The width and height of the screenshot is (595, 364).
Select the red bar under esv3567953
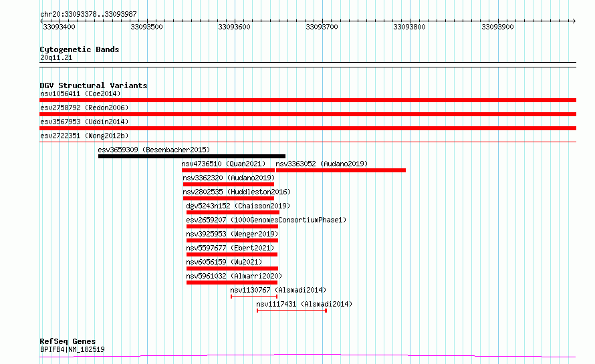(308, 128)
